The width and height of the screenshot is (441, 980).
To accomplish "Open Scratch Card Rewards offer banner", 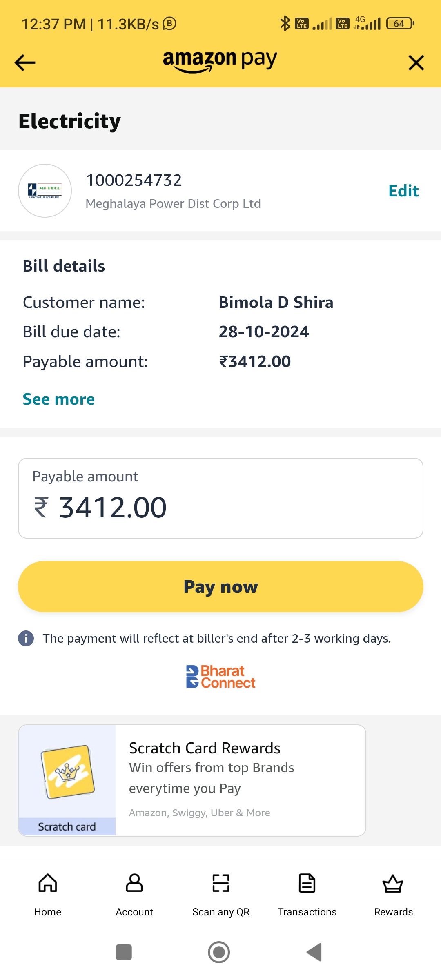I will [x=240, y=780].
